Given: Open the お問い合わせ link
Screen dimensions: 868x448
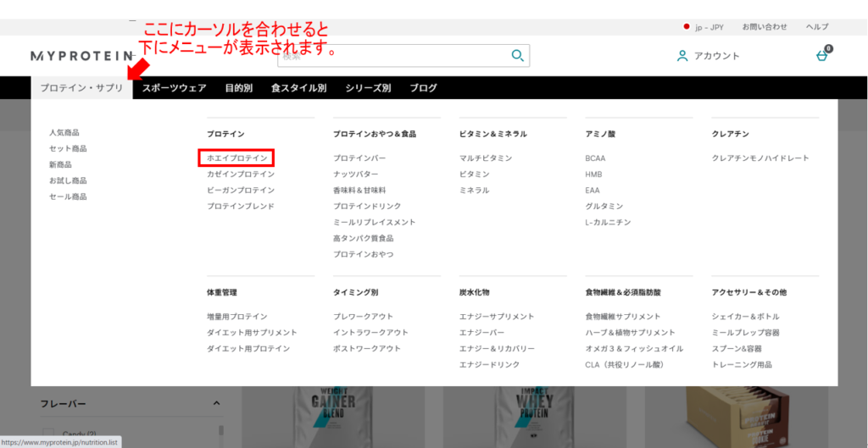Looking at the screenshot, I should (765, 26).
